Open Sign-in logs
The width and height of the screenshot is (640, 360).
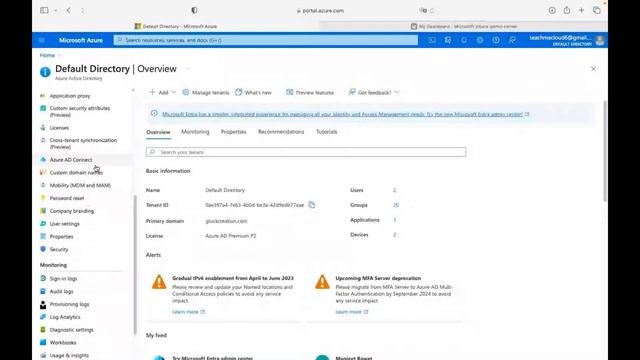[x=63, y=278]
